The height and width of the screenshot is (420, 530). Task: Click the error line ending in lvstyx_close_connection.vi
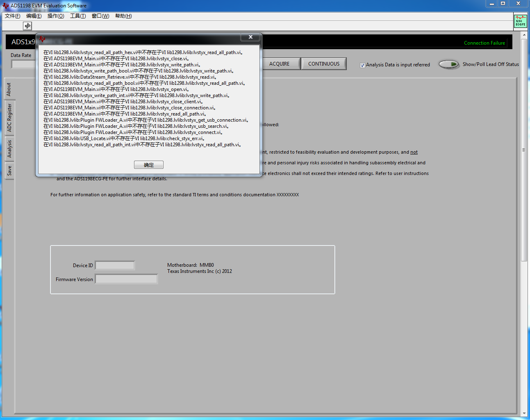pos(130,108)
